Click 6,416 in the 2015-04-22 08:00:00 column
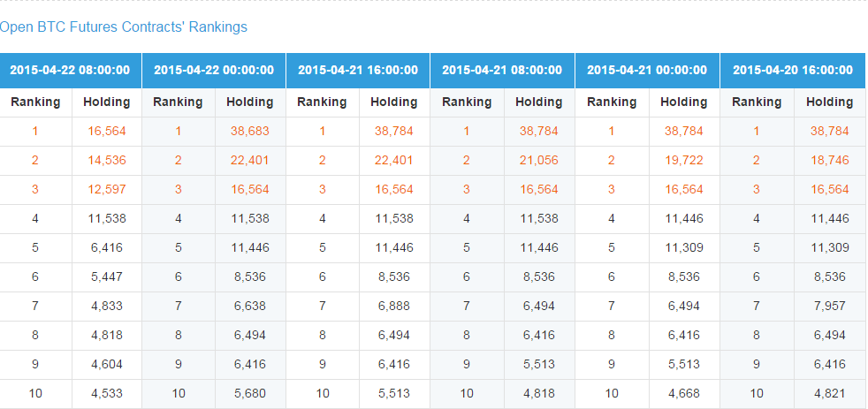Viewport: 868px width, 409px height. (x=107, y=248)
